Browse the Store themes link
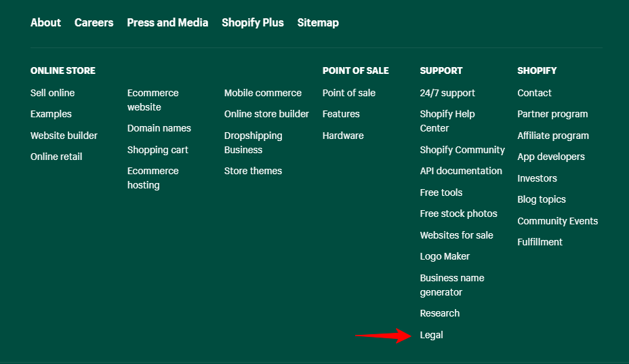Image resolution: width=629 pixels, height=364 pixels. [253, 171]
